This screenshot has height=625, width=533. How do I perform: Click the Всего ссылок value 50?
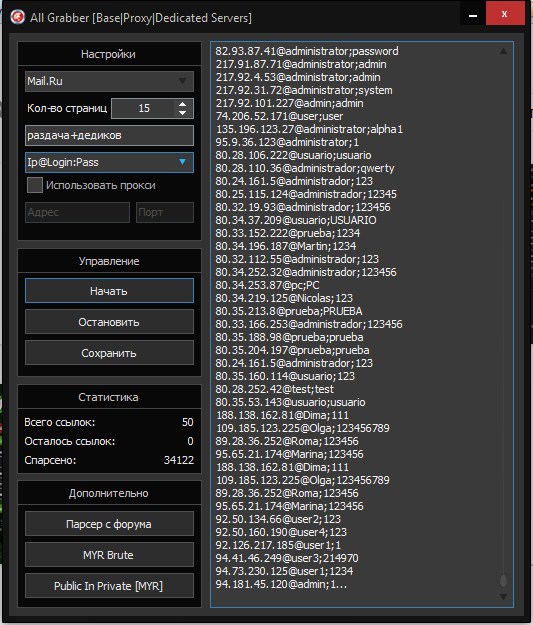pyautogui.click(x=187, y=422)
